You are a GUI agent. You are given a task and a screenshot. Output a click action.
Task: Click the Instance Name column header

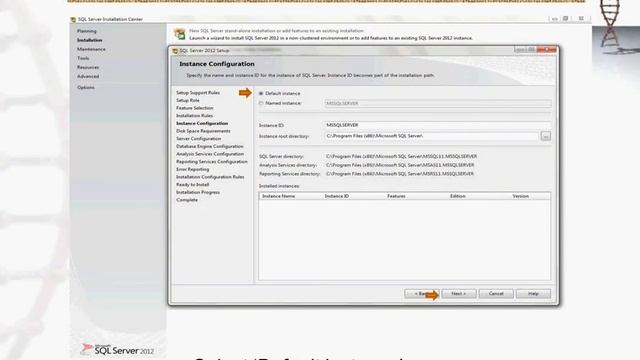coord(278,196)
